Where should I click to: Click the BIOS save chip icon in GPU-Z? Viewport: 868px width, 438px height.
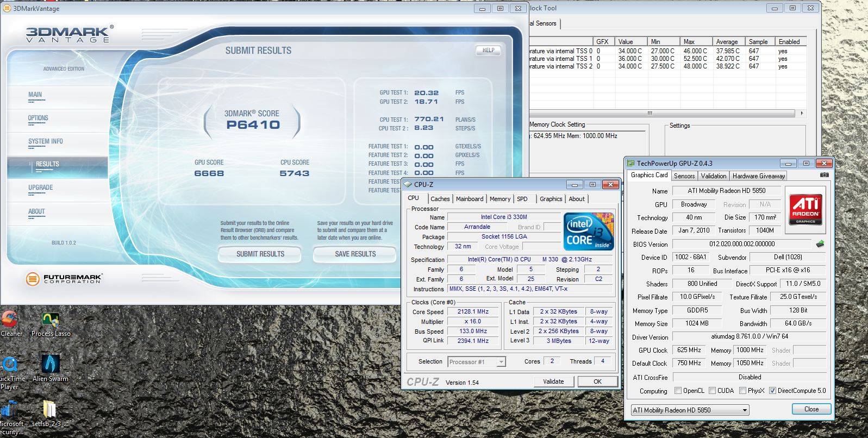[x=820, y=244]
